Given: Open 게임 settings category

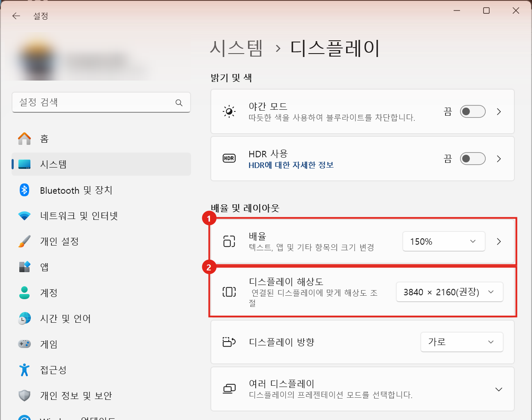Looking at the screenshot, I should coord(101,344).
